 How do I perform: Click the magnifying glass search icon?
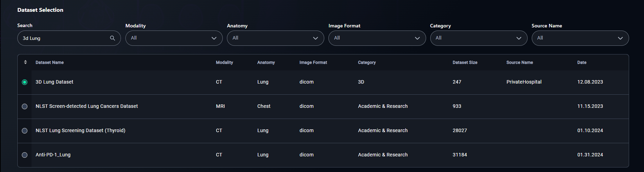[112, 38]
